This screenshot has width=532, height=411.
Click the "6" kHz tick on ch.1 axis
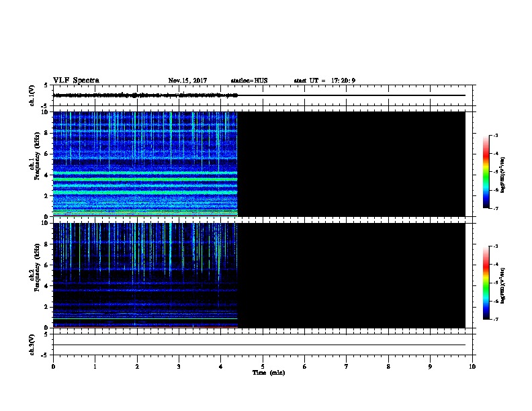pyautogui.click(x=46, y=154)
